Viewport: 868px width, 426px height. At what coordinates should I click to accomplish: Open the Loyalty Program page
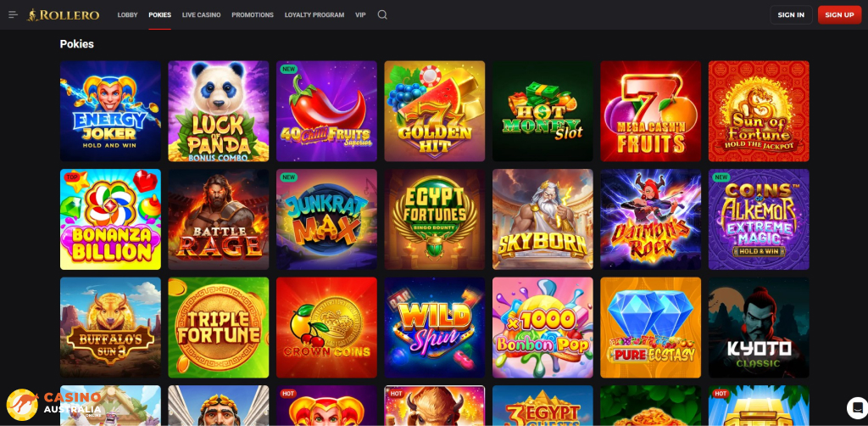314,15
